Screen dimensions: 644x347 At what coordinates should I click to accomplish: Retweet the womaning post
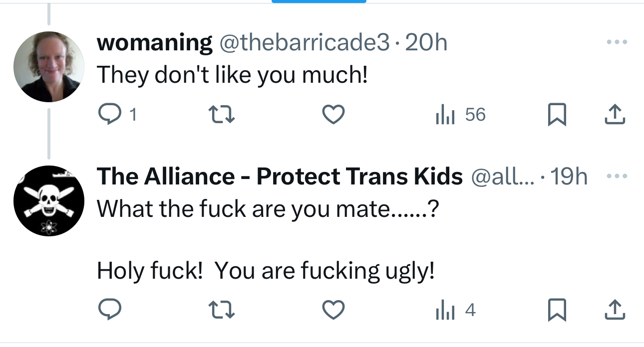221,115
